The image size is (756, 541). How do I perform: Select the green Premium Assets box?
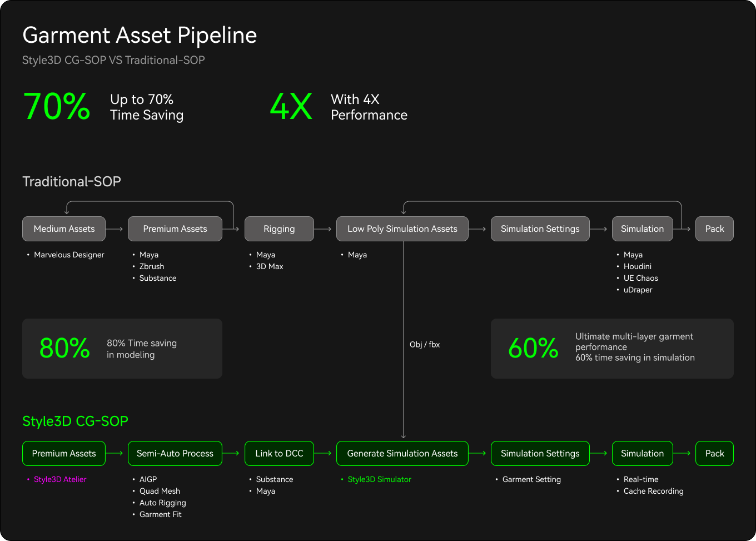tap(64, 453)
